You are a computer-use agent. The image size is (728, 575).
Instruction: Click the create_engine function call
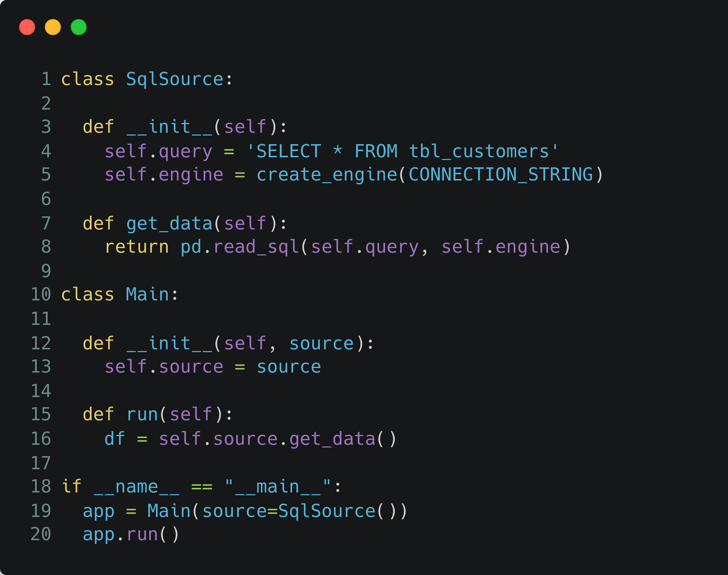click(x=327, y=175)
